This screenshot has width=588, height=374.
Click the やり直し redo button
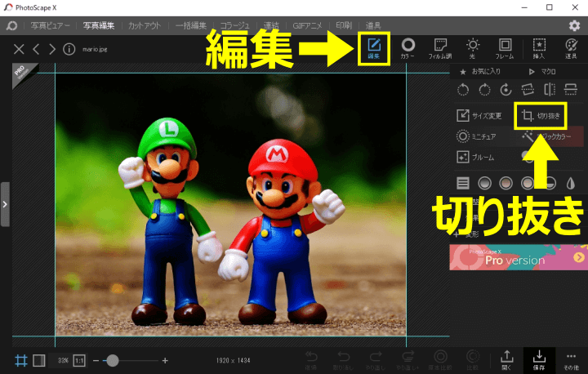tap(376, 360)
